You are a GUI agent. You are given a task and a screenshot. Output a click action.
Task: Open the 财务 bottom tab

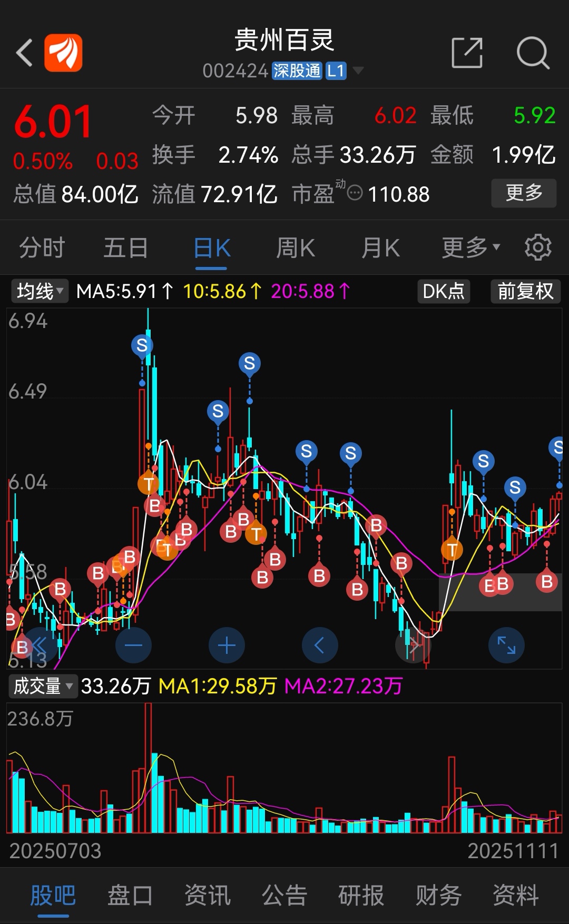439,895
